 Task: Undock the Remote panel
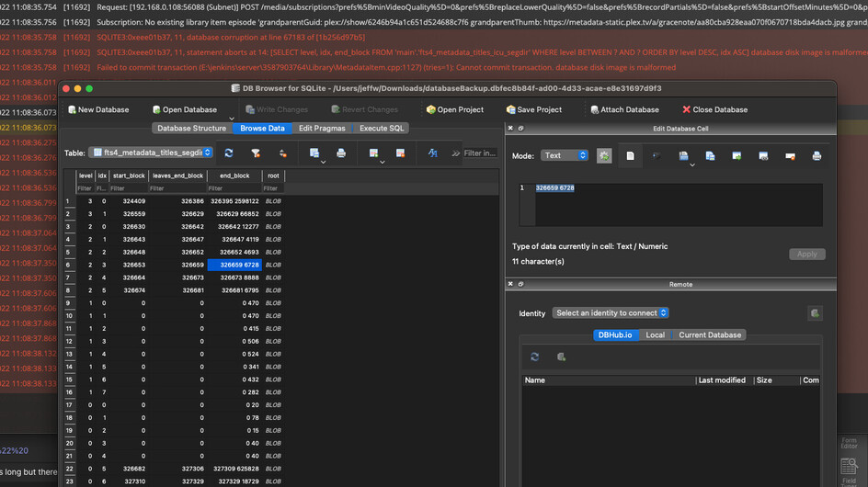521,284
